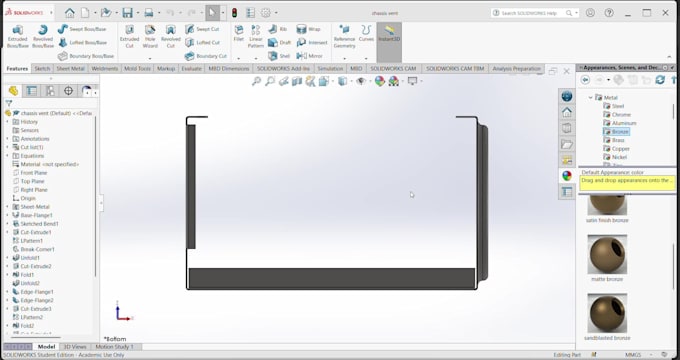This screenshot has width=680, height=360.
Task: Switch to the Sketch tab
Action: click(42, 69)
